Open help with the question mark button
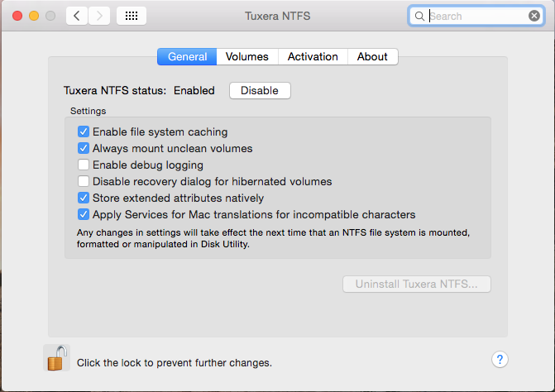555x392 pixels. pyautogui.click(x=500, y=360)
